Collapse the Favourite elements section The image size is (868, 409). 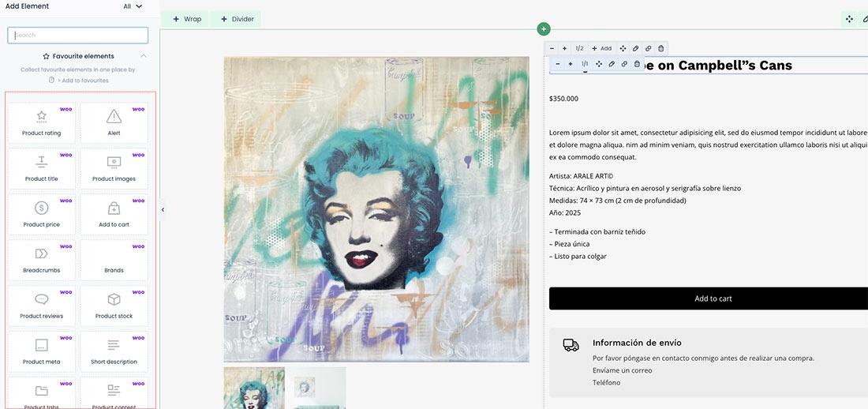pos(144,56)
